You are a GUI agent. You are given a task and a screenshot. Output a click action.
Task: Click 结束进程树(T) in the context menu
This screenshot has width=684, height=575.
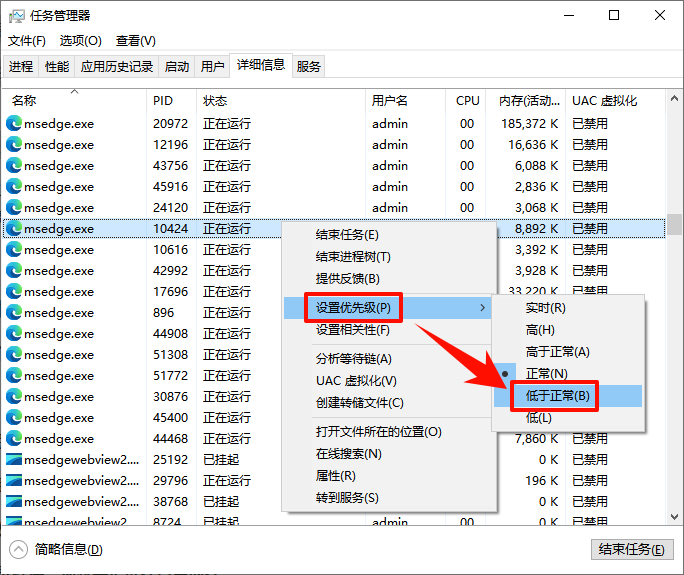point(389,257)
